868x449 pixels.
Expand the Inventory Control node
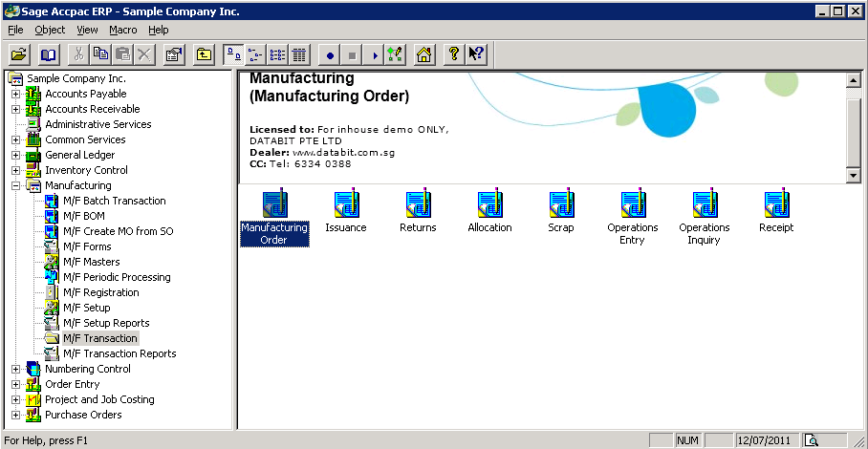15,170
